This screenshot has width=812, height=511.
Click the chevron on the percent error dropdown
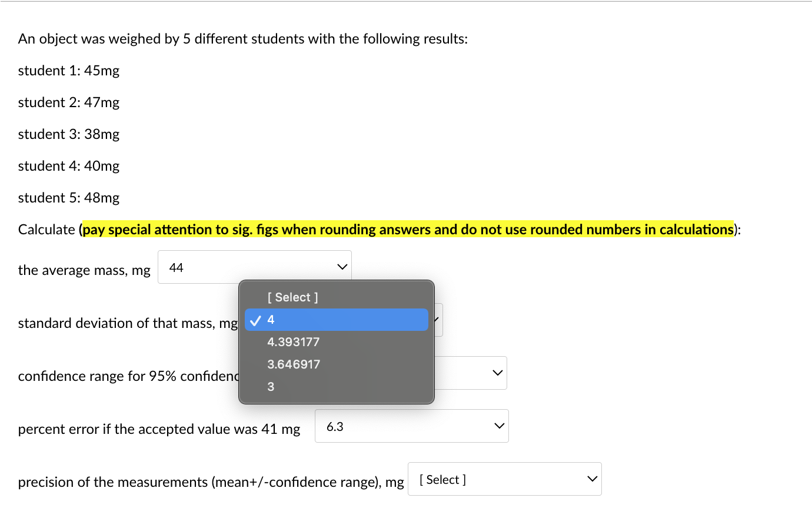(x=499, y=425)
